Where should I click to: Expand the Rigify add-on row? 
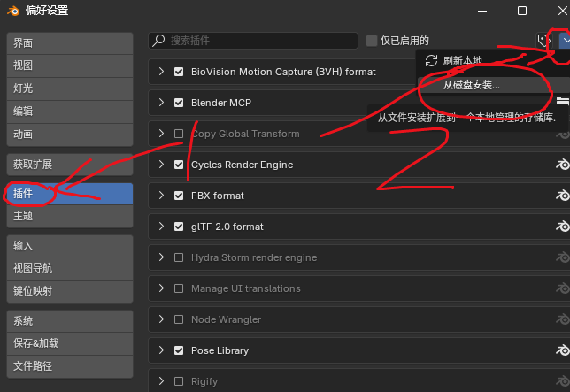161,381
